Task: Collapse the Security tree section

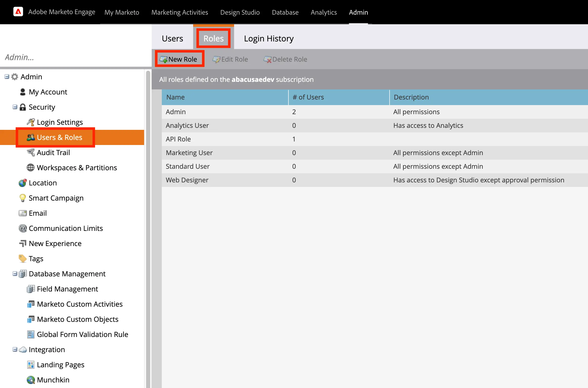Action: [x=15, y=107]
